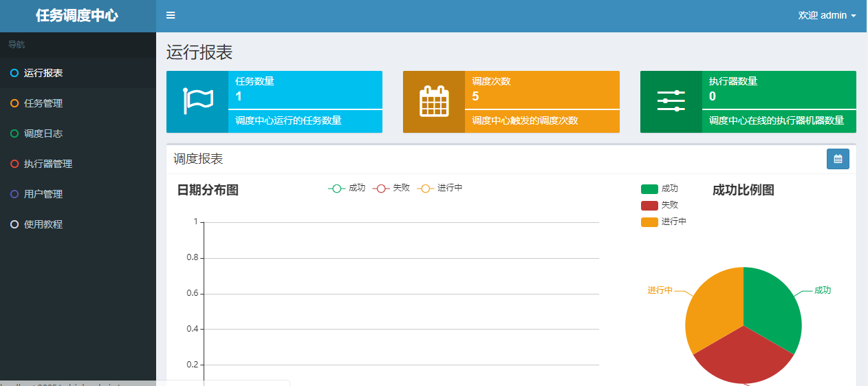Open 用户管理 in sidebar
The width and height of the screenshot is (868, 386).
coord(78,194)
